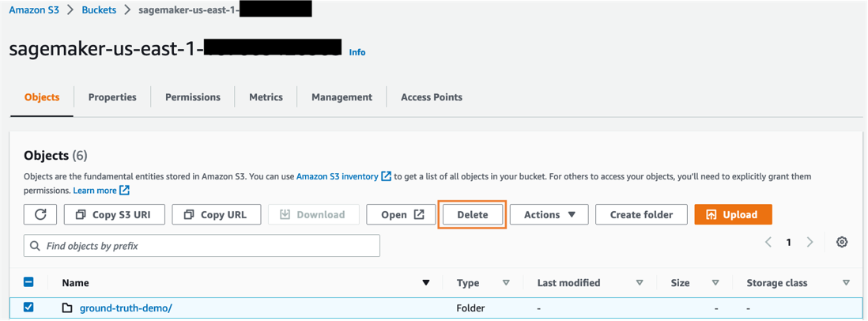Sort objects by Name column arrow
The height and width of the screenshot is (321, 868).
425,283
